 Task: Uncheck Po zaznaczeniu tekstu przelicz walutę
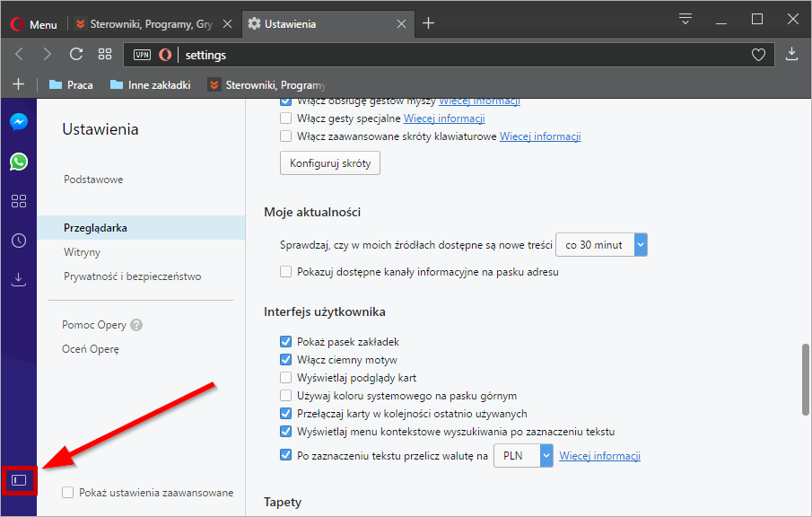coord(286,455)
